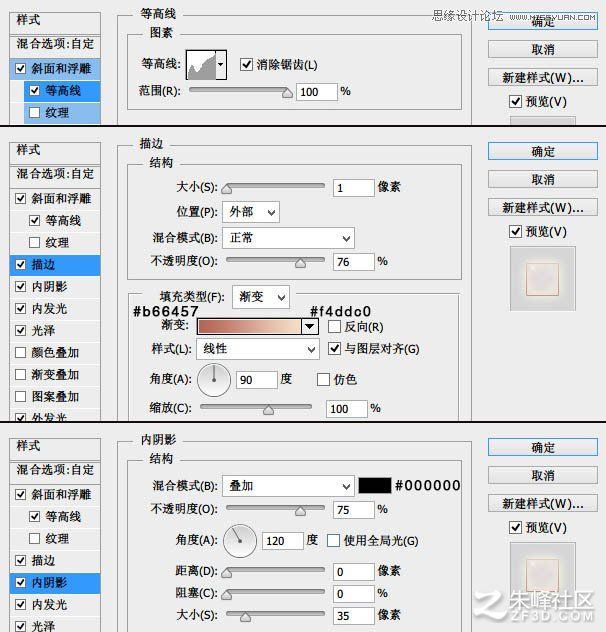Toggle 与图层对齐(G) checkbox
Screen dimensions: 606x632
point(334,348)
